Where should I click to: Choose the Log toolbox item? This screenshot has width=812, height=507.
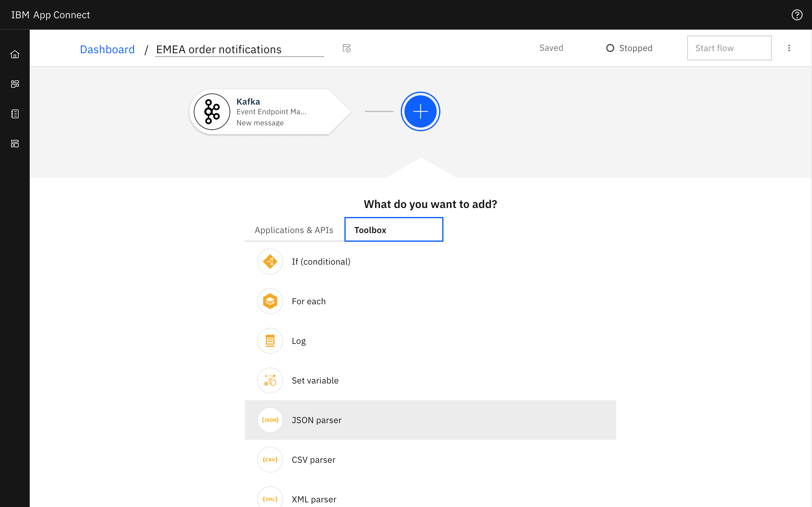298,341
